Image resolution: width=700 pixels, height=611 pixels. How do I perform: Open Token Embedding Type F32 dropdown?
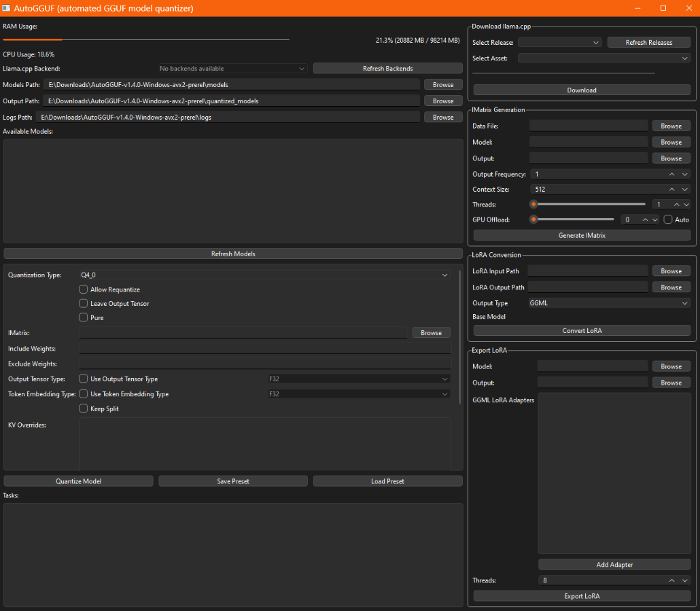coord(359,394)
